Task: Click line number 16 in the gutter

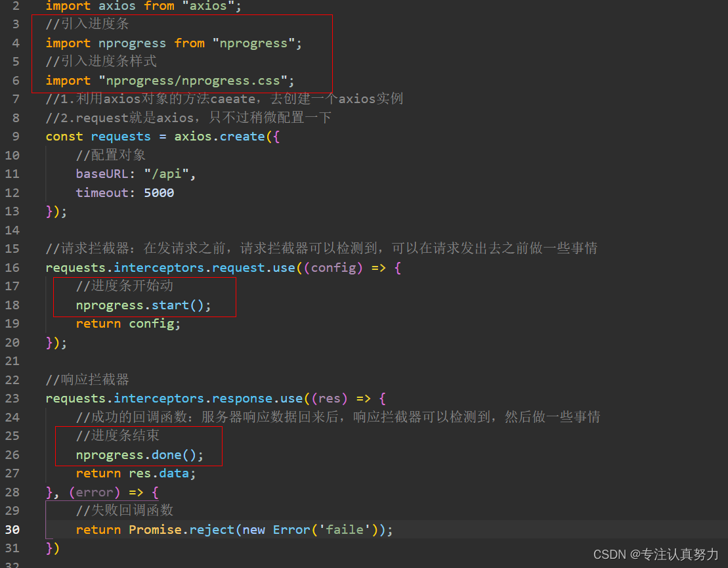Action: tap(12, 268)
